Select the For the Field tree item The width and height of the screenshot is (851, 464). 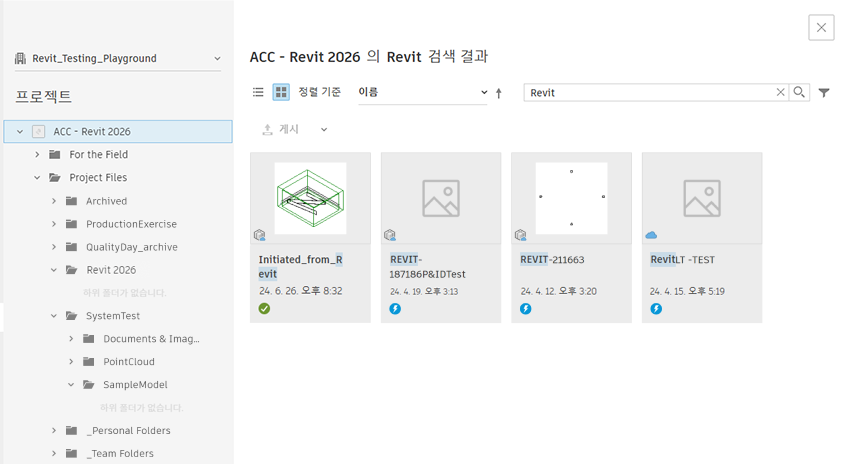98,155
